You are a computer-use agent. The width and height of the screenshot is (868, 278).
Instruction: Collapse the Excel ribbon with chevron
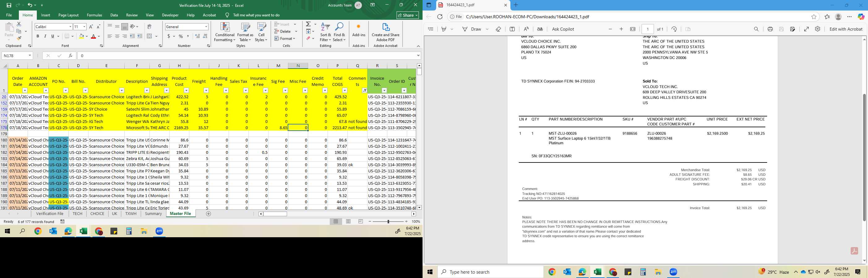point(418,46)
